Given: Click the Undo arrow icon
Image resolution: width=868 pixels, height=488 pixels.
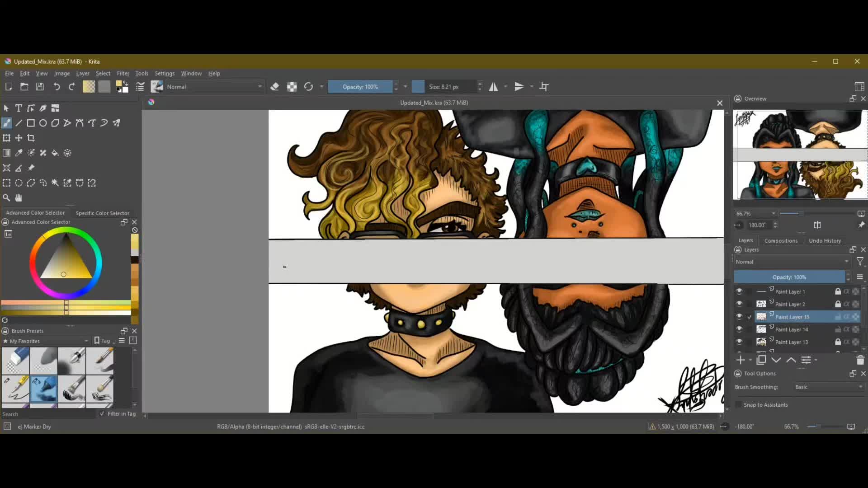Looking at the screenshot, I should (57, 87).
